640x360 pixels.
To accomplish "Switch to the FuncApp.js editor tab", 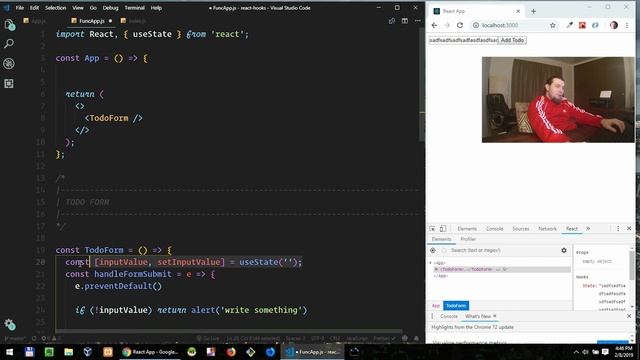I will 91,21.
